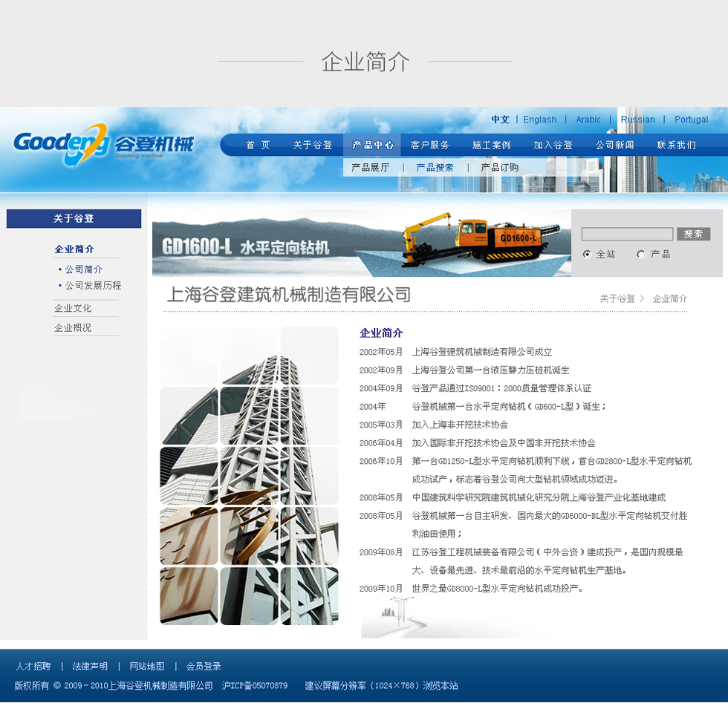Open the 产品中心 navigation menu
Screen dimensions: 728x703
372,145
